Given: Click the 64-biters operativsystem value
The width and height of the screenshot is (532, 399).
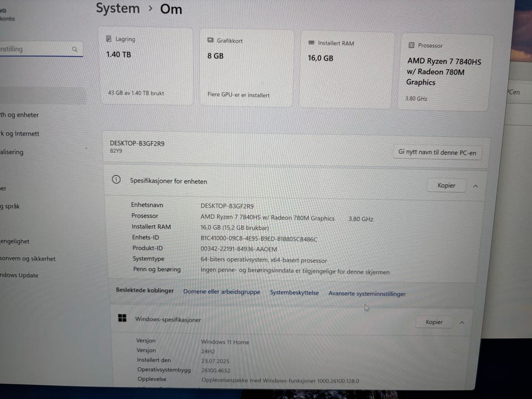Looking at the screenshot, I should click(x=264, y=260).
